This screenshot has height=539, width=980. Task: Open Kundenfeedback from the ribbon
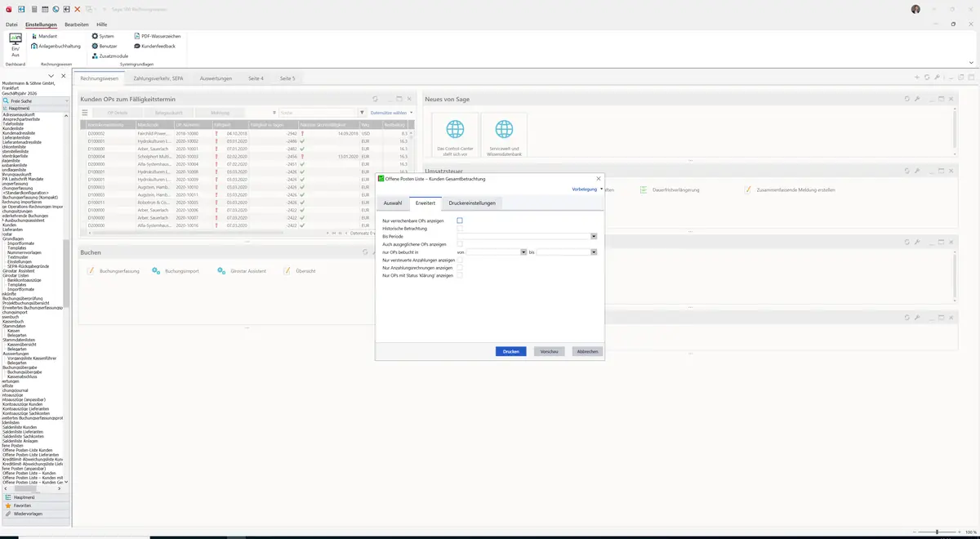[x=154, y=47]
